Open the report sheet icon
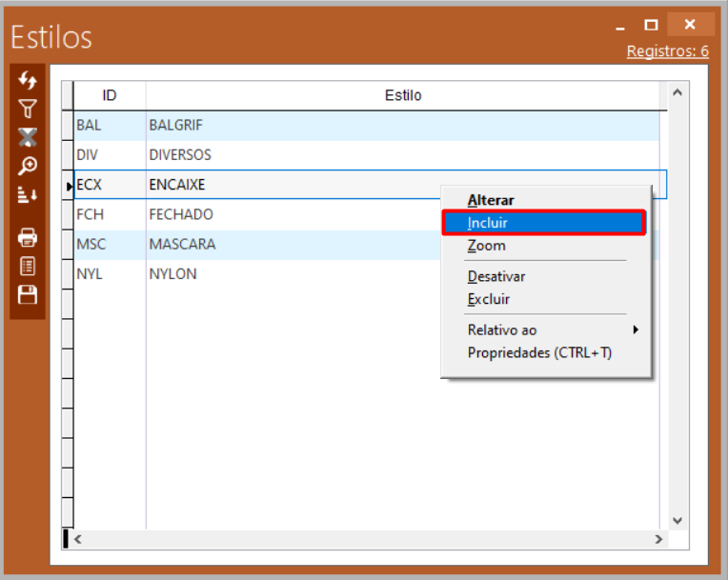Viewport: 728px width, 580px height. tap(28, 266)
